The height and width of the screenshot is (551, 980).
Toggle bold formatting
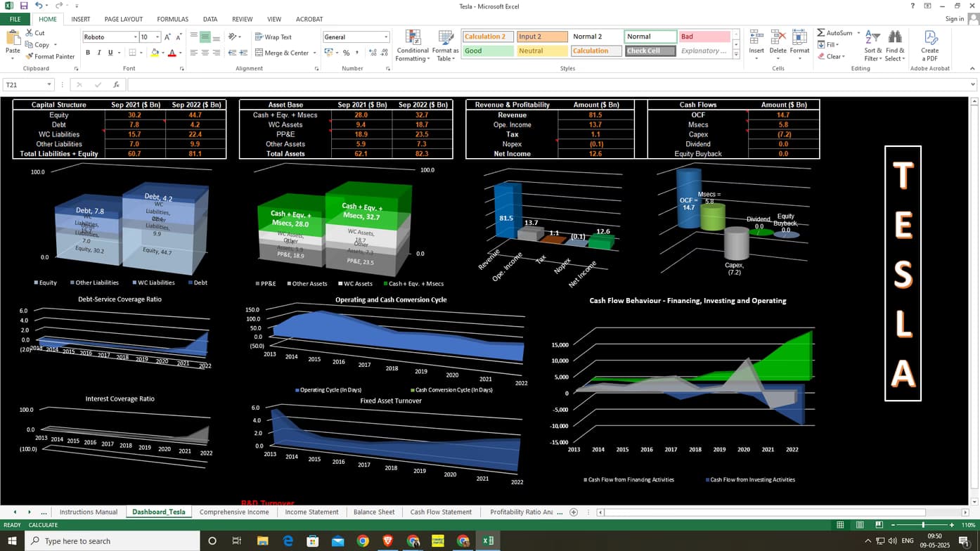point(88,52)
